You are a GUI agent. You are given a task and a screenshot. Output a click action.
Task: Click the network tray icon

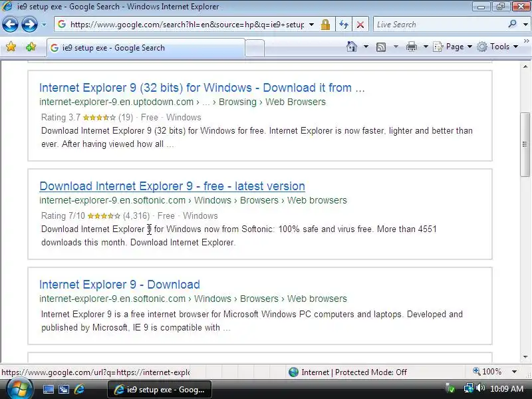tap(469, 388)
